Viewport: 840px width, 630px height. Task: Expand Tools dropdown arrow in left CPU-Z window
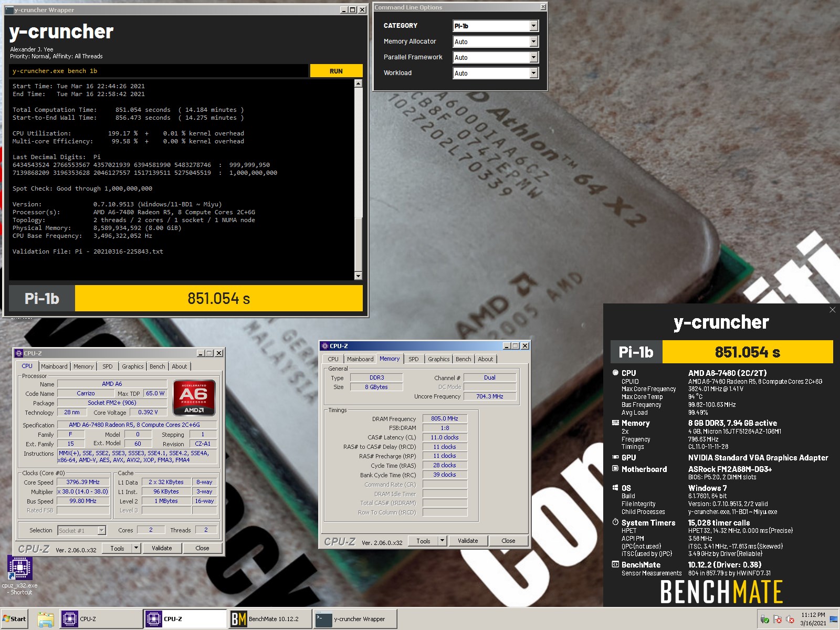click(136, 548)
